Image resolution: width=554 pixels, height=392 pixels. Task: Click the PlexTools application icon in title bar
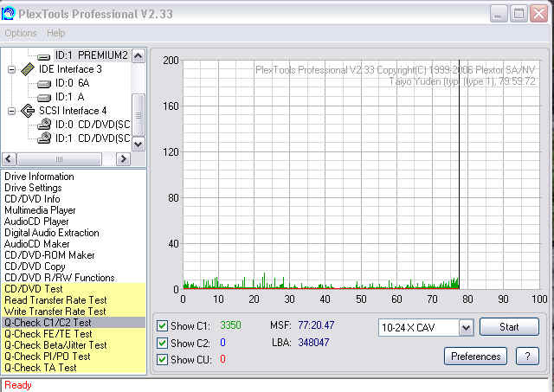point(9,14)
